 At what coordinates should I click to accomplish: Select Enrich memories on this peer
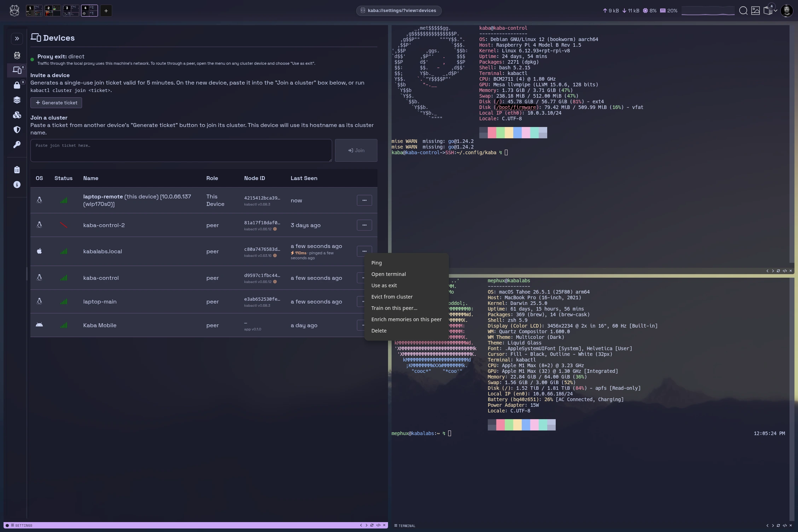406,319
